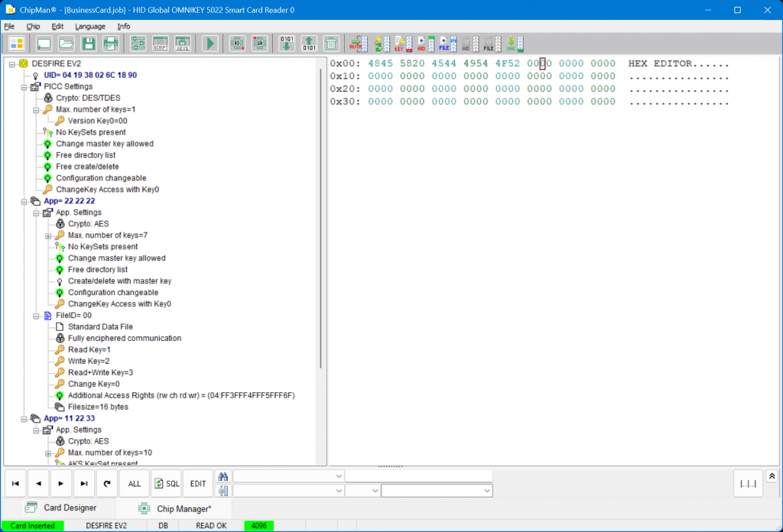Open the SCRIPT editor icon
This screenshot has height=532, width=783.
tap(161, 44)
